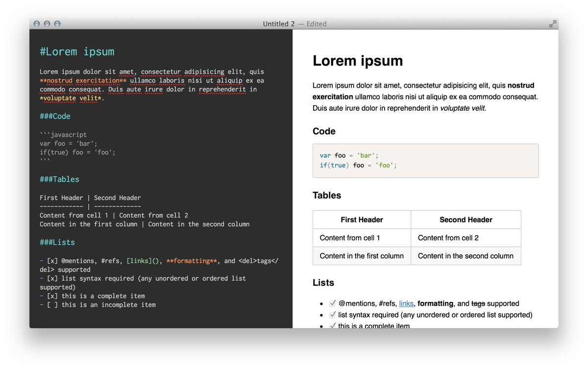The width and height of the screenshot is (588, 369).
Task: Click the "Code" heading in the preview
Action: (x=324, y=131)
